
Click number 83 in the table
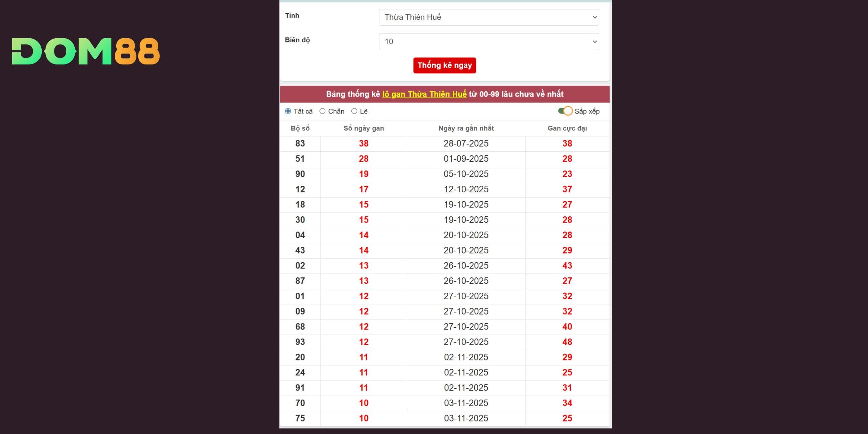[300, 143]
